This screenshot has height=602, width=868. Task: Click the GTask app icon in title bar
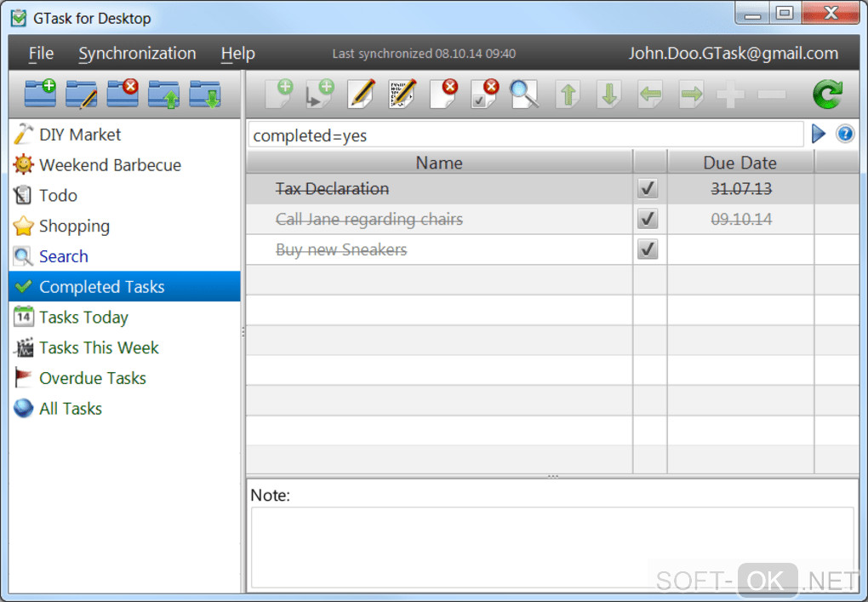click(19, 18)
